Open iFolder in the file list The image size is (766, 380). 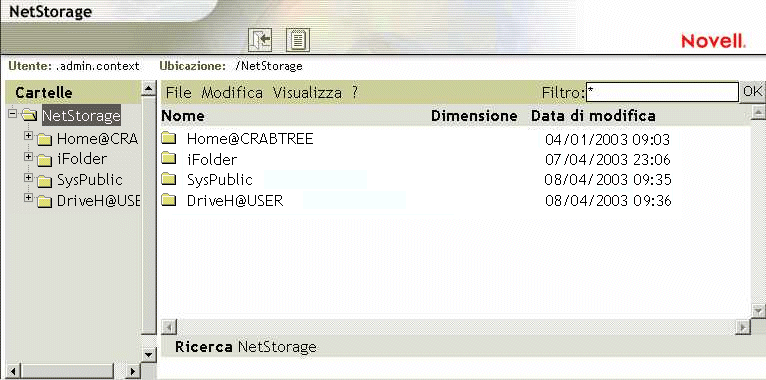tap(212, 159)
